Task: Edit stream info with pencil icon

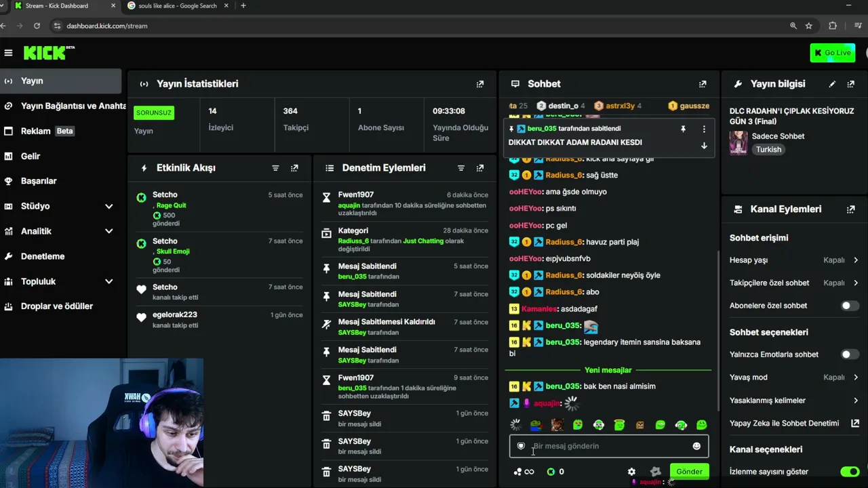Action: pos(832,84)
